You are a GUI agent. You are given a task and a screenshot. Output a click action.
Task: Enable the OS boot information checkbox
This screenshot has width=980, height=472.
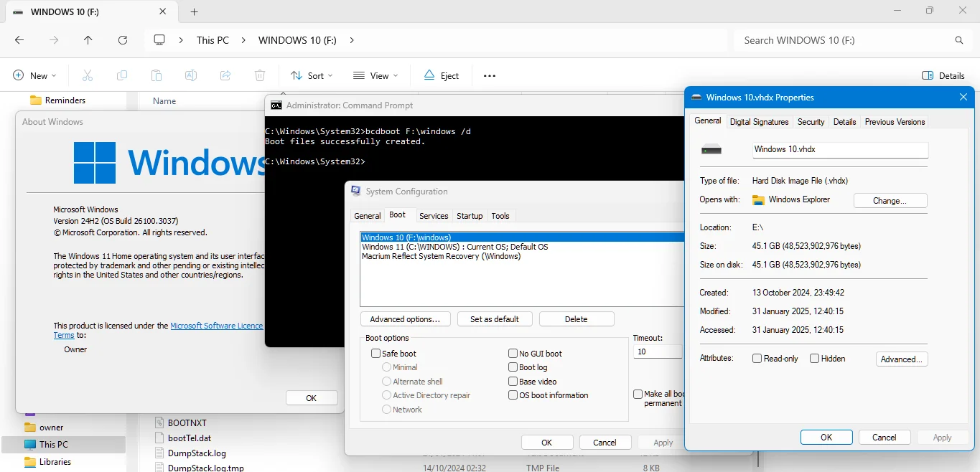pos(513,395)
